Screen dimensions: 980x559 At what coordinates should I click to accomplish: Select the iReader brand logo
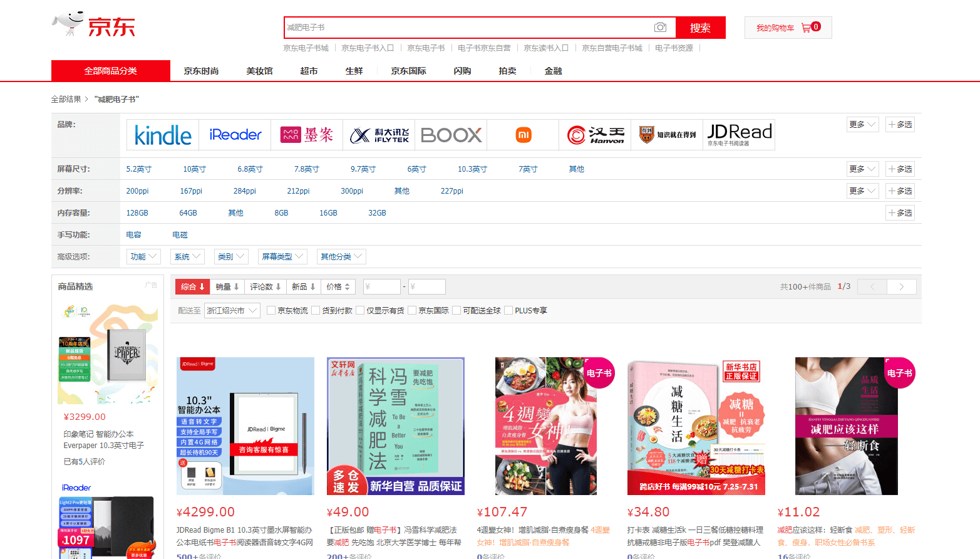click(x=235, y=135)
